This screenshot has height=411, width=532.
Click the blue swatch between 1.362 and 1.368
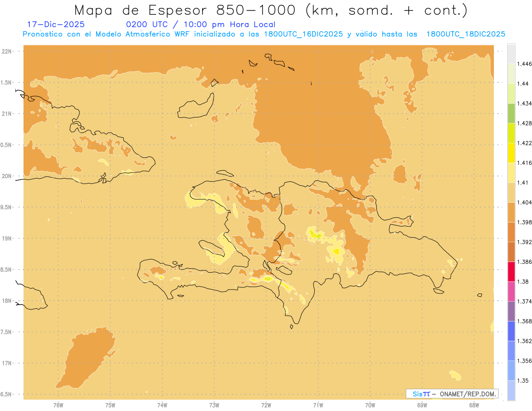pos(511,331)
